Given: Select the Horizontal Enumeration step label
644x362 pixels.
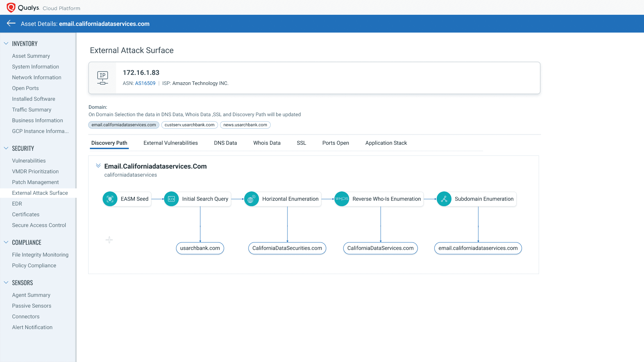Looking at the screenshot, I should point(290,199).
